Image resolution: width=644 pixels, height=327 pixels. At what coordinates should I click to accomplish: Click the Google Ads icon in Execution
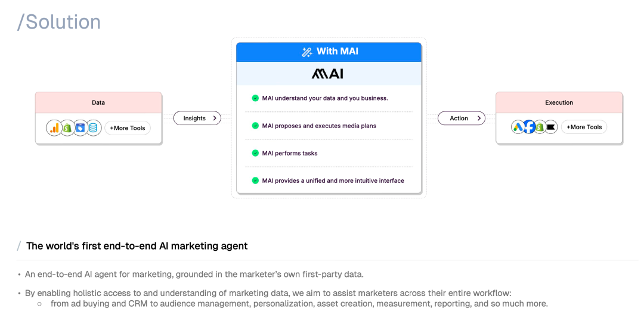click(x=518, y=127)
